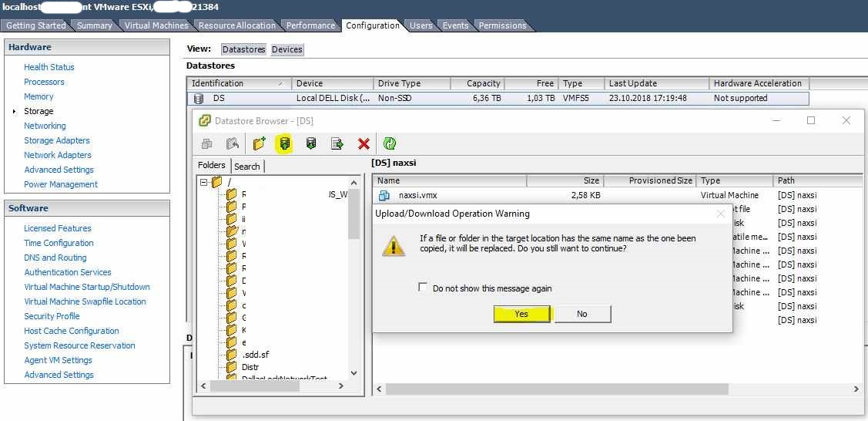Open DNS and Routing link
The height and width of the screenshot is (421, 868).
point(55,258)
